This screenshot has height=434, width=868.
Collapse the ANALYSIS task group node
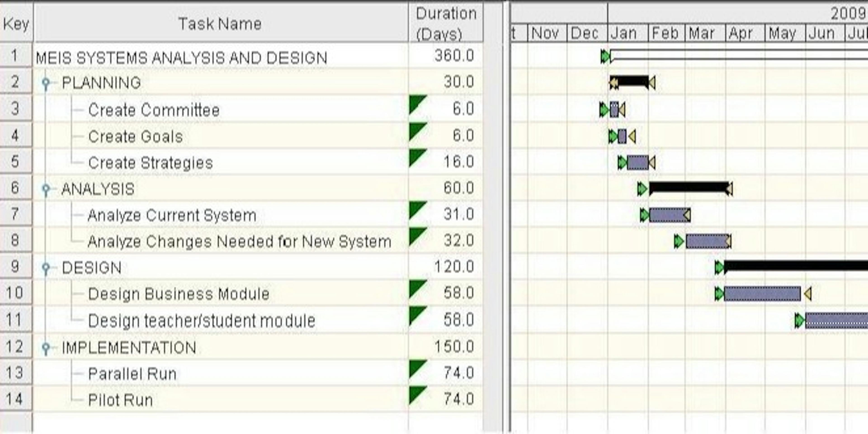pyautogui.click(x=45, y=187)
